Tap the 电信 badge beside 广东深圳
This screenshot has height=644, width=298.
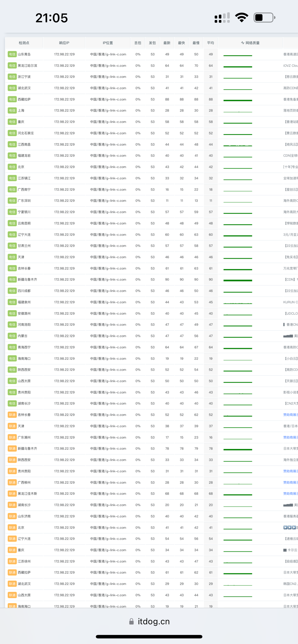[12, 201]
